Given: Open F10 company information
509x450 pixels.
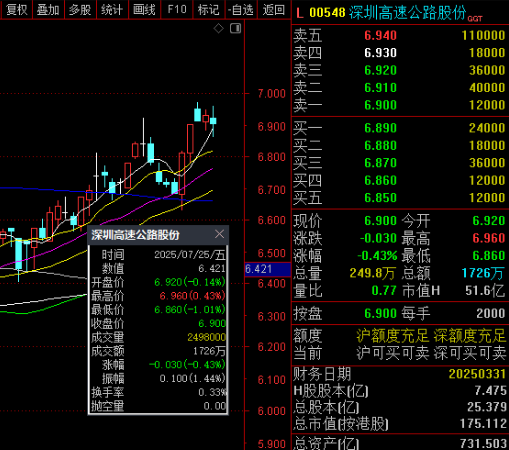Looking at the screenshot, I should [x=177, y=9].
